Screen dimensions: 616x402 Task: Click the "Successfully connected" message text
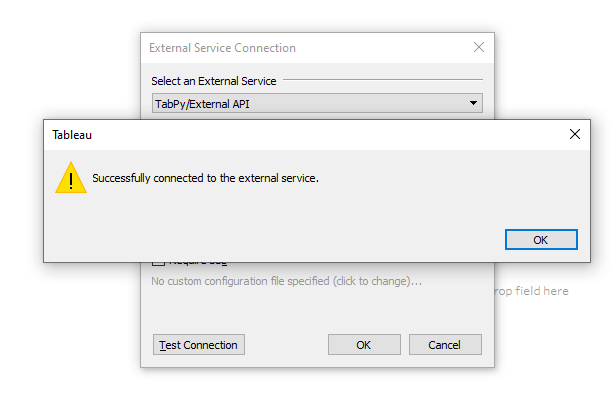205,178
